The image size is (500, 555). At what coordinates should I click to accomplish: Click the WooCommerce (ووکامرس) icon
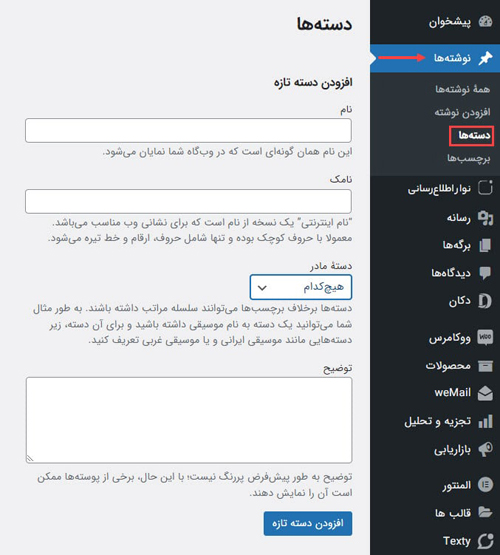485,337
